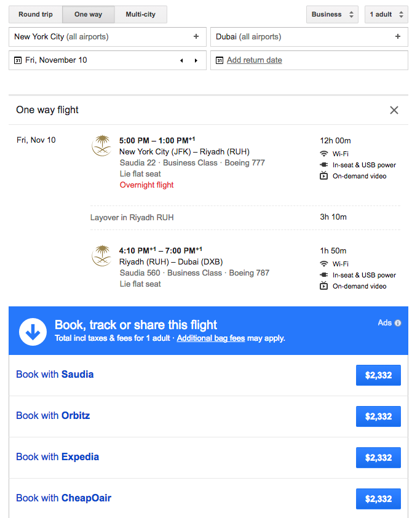Click Book with Orbitz link
The height and width of the screenshot is (518, 420).
point(53,416)
